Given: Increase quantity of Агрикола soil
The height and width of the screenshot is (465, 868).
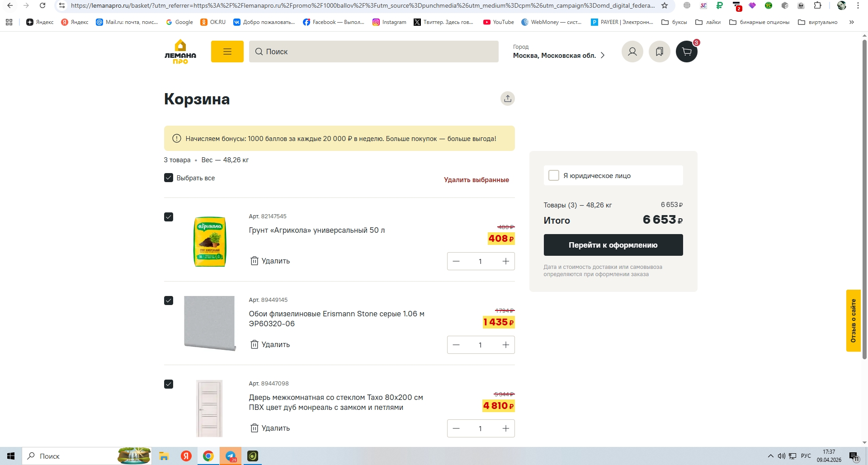Looking at the screenshot, I should pos(506,261).
